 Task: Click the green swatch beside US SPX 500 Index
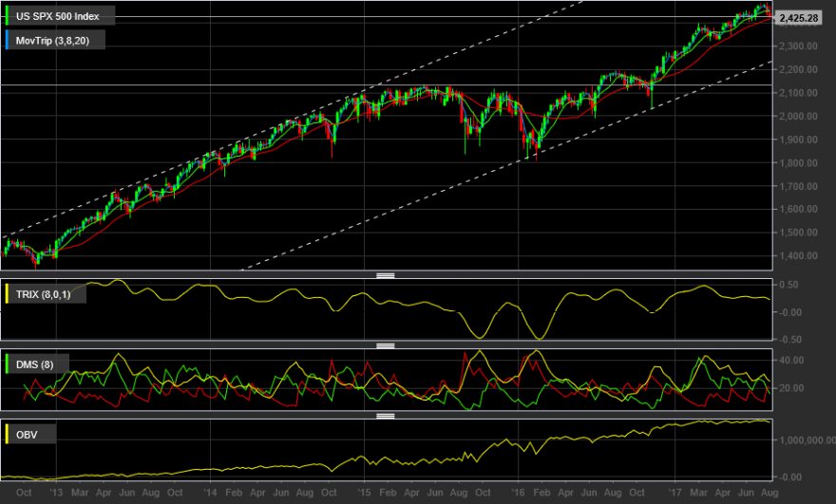(x=7, y=16)
